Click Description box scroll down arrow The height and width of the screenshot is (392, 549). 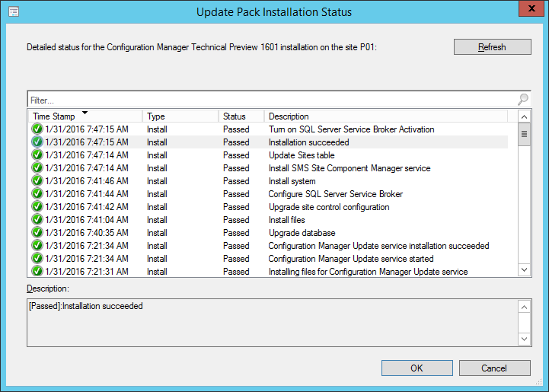tap(524, 339)
